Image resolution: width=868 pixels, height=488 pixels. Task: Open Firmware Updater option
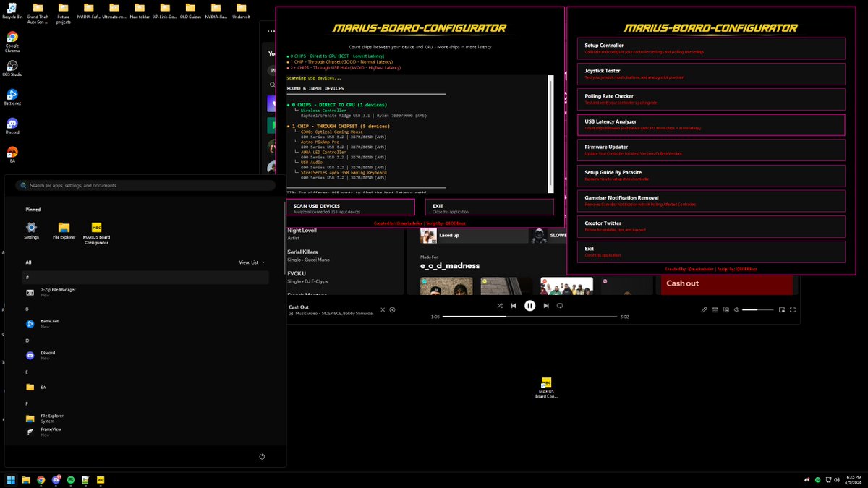(711, 150)
